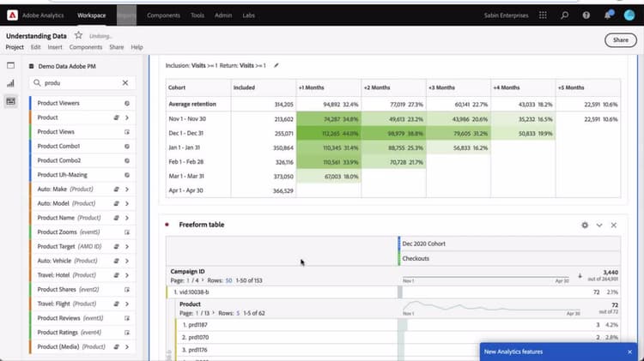Click the Product Ratings metric icon
Viewport: 644px width, 361px height.
point(127,333)
